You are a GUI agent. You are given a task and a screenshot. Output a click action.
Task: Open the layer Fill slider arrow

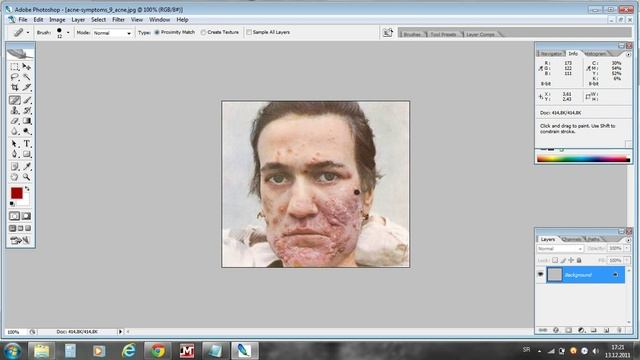coord(627,260)
